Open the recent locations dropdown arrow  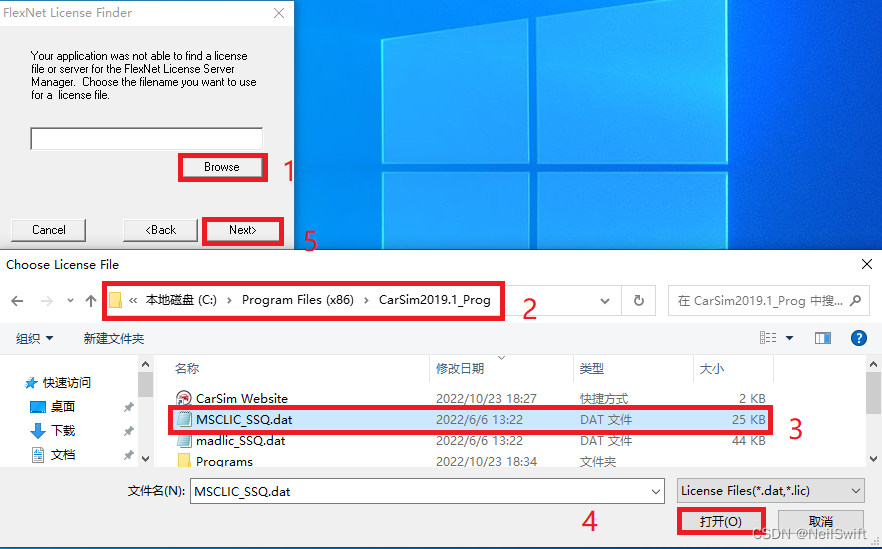(x=70, y=301)
